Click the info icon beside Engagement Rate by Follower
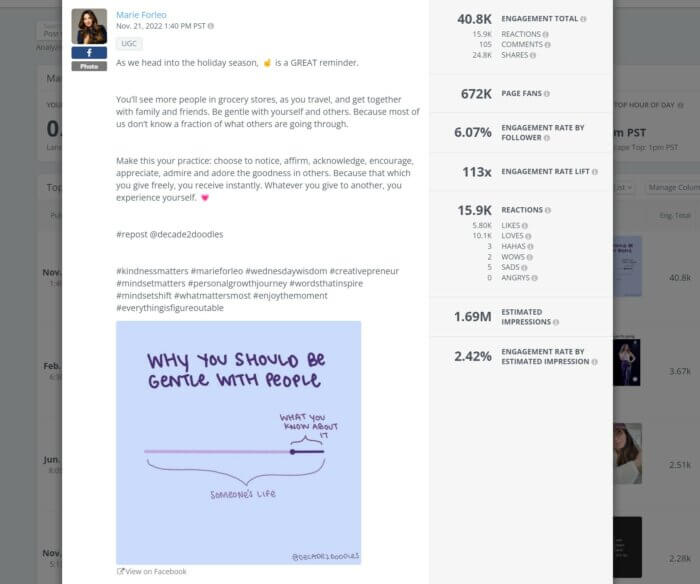This screenshot has width=700, height=584. [x=547, y=138]
